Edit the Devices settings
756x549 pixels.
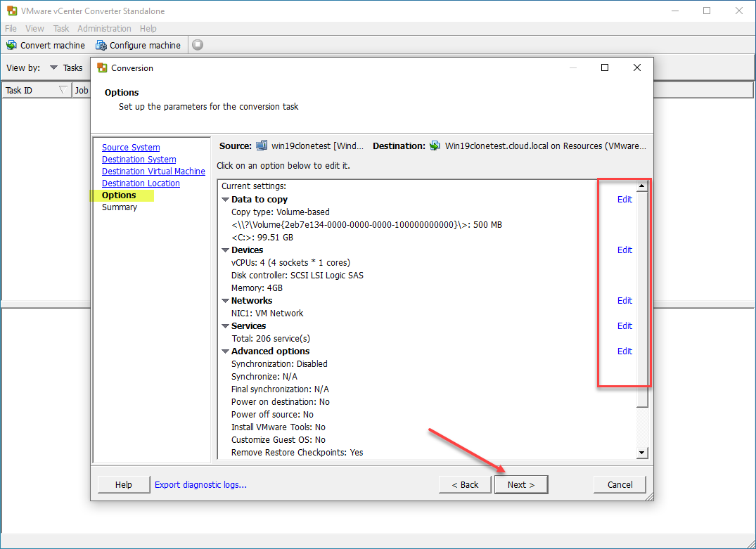click(624, 250)
